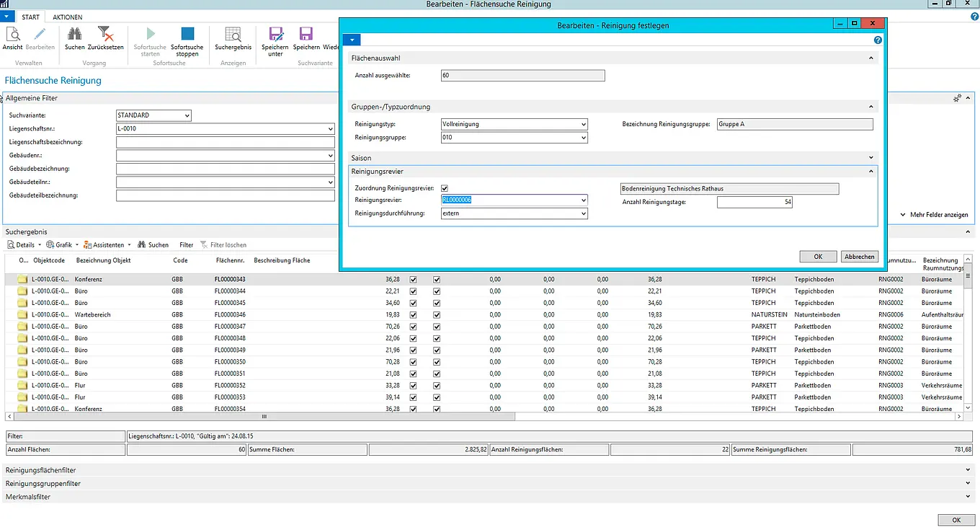Click the Speichern unter disk icon
This screenshot has height=530, width=980.
[x=275, y=35]
